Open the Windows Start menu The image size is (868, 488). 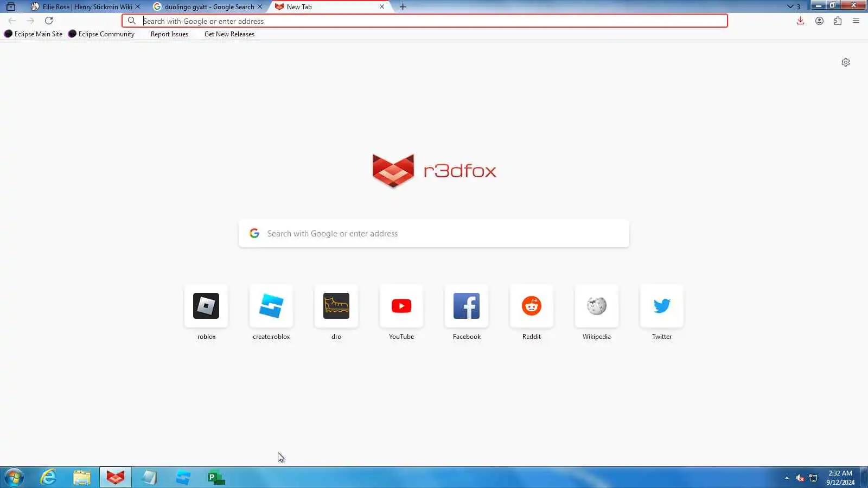coord(14,478)
